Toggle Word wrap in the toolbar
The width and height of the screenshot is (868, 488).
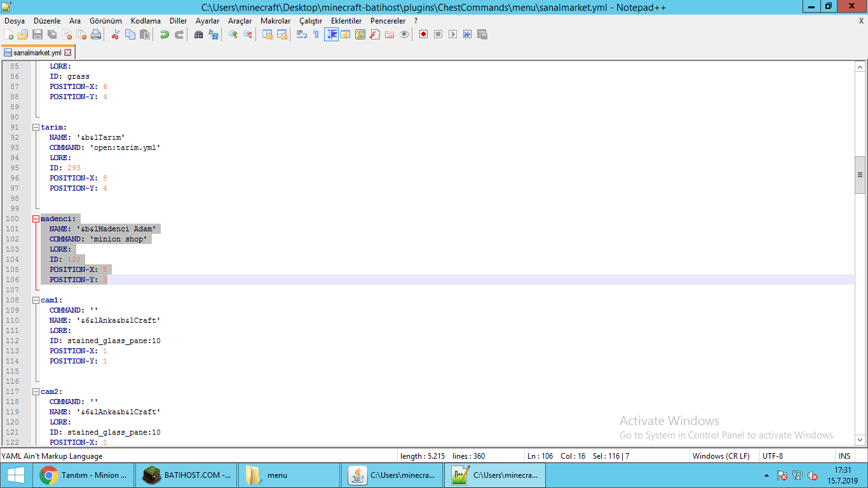pyautogui.click(x=301, y=34)
